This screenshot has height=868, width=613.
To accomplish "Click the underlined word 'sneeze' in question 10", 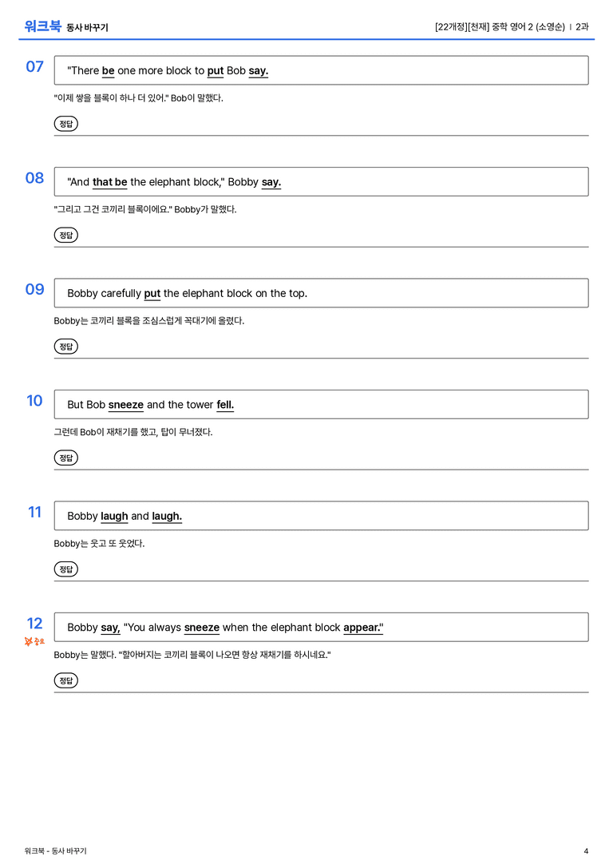I will tap(125, 405).
